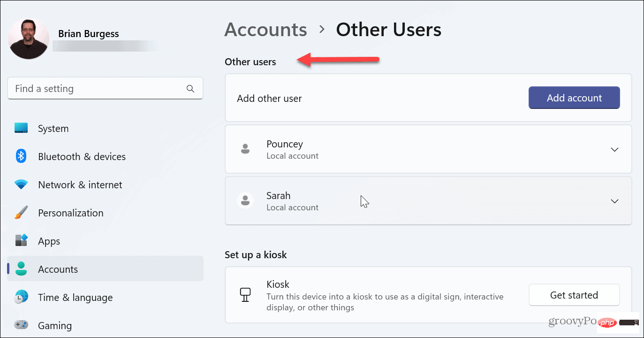Select Accounts in the navigation pane
The height and width of the screenshot is (338, 644).
point(58,269)
